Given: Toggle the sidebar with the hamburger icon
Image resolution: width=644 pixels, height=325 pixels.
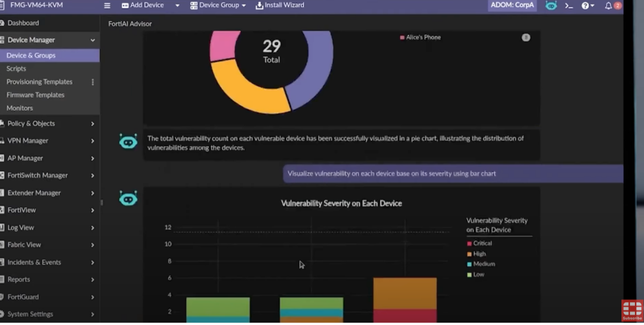Looking at the screenshot, I should [x=107, y=6].
